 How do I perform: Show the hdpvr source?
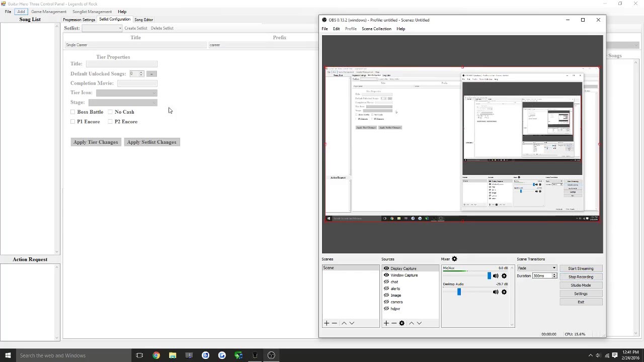[x=386, y=309]
